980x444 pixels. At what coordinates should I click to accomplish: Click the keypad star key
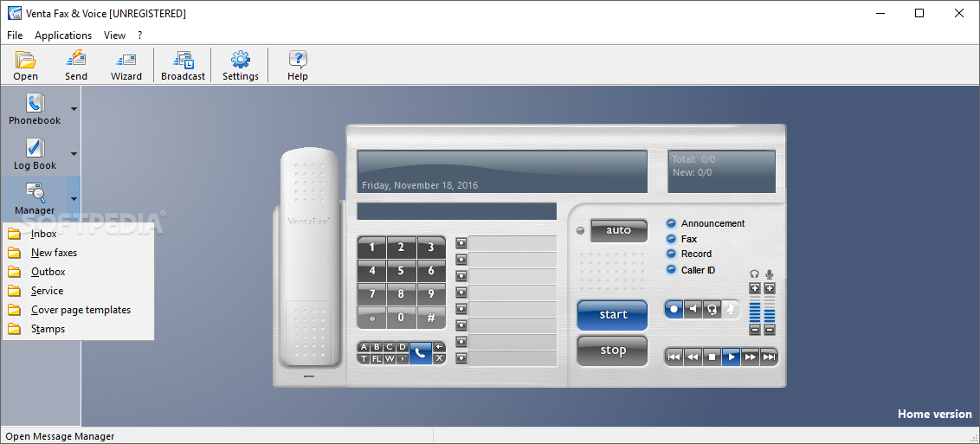click(x=372, y=318)
